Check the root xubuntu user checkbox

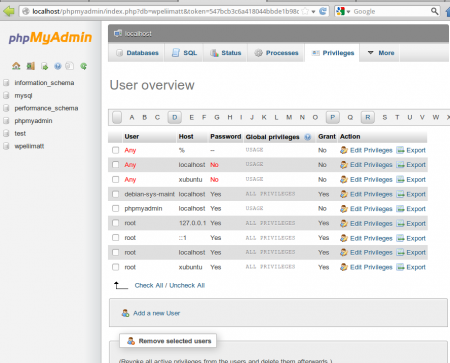pos(115,267)
